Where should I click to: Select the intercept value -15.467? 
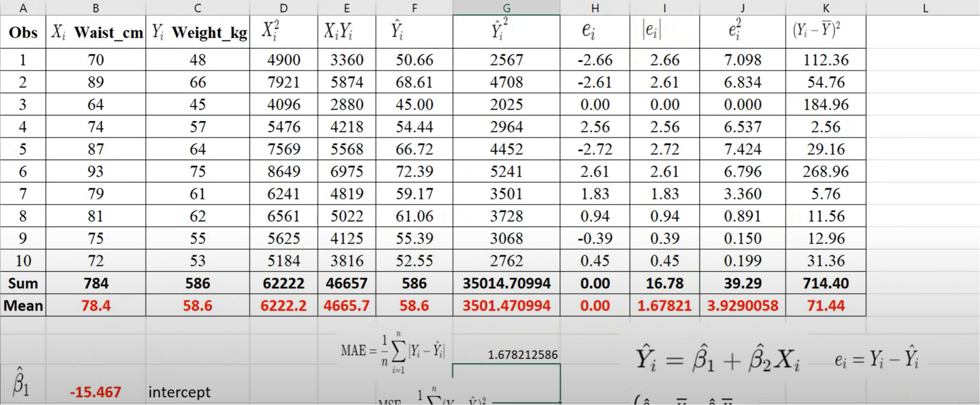(96, 392)
